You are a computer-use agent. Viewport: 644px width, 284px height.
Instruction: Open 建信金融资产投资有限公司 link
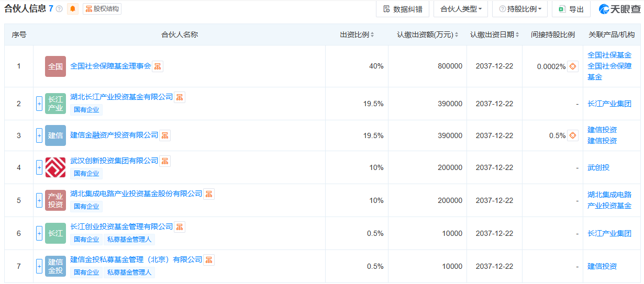point(114,135)
